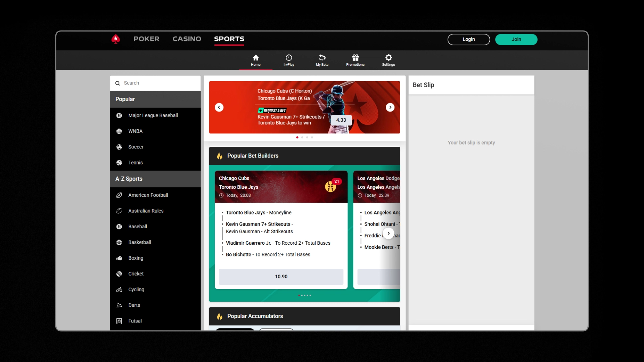Click the Cricket ball icon

click(x=119, y=274)
